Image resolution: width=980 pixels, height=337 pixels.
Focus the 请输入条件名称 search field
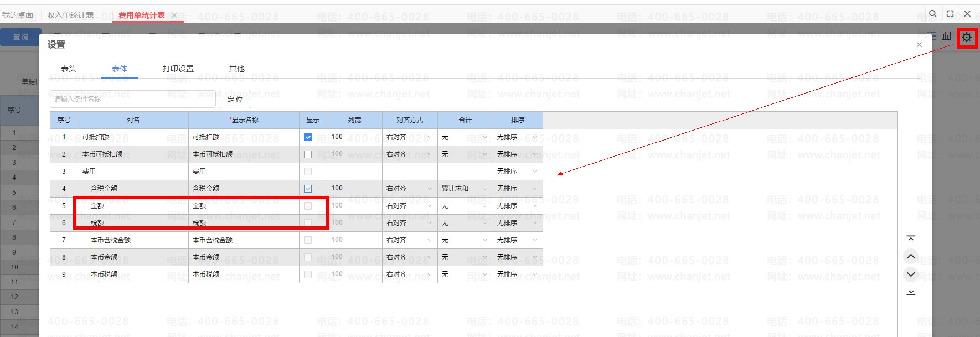click(133, 99)
